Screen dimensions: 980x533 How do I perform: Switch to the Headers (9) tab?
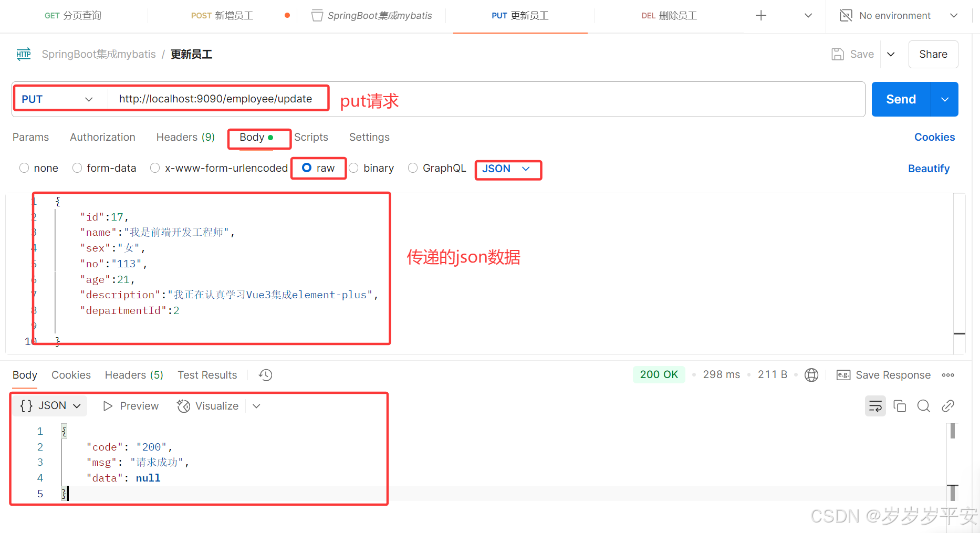click(185, 137)
